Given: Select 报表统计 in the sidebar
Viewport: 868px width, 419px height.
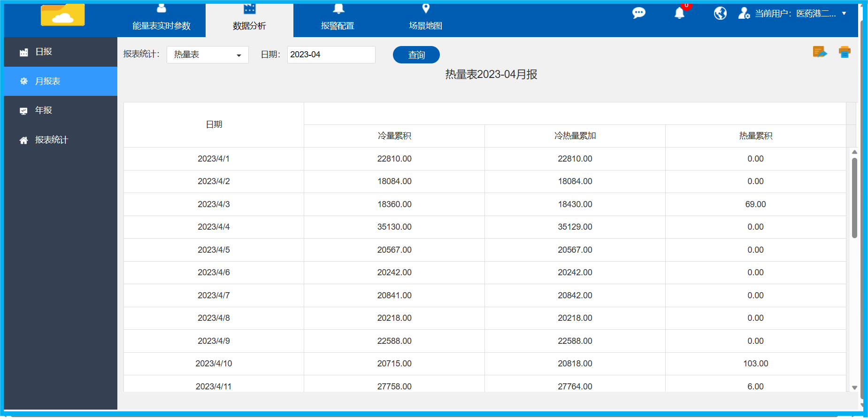Looking at the screenshot, I should coord(61,140).
